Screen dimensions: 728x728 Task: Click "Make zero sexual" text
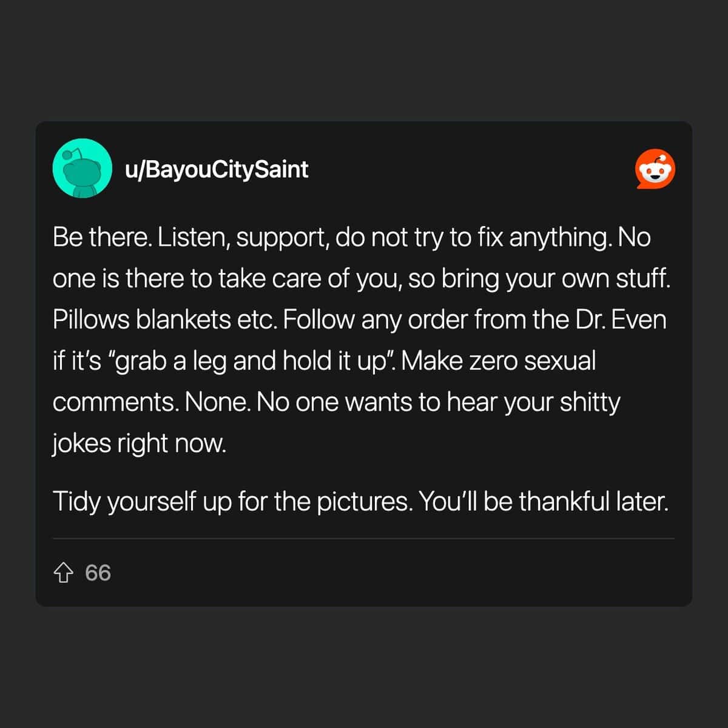(x=499, y=361)
